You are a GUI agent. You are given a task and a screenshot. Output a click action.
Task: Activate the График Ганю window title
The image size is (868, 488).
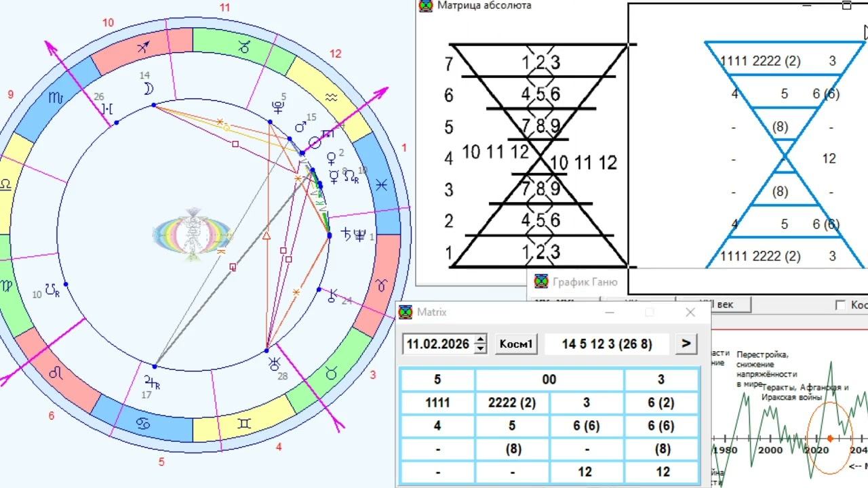pyautogui.click(x=585, y=282)
